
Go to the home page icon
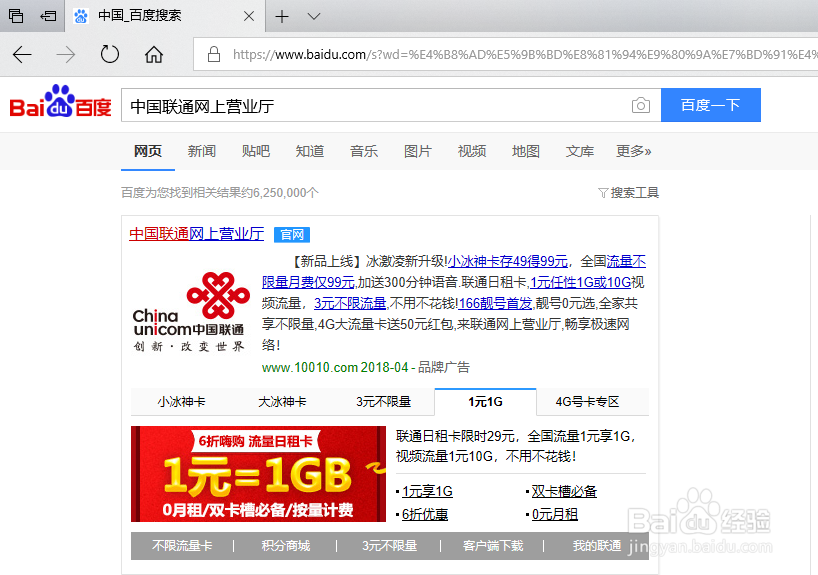tap(154, 54)
